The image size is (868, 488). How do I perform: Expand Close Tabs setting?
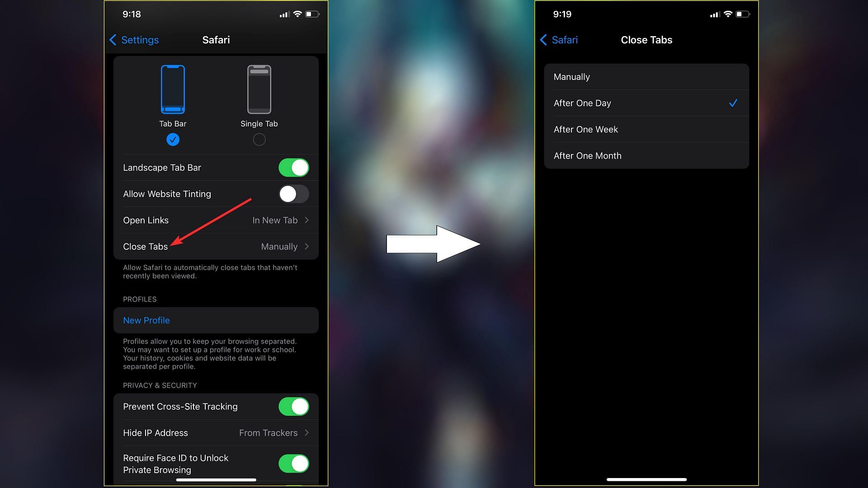217,246
